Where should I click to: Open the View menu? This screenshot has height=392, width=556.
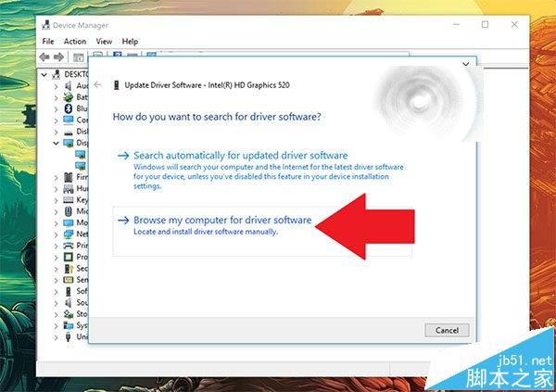tap(104, 41)
